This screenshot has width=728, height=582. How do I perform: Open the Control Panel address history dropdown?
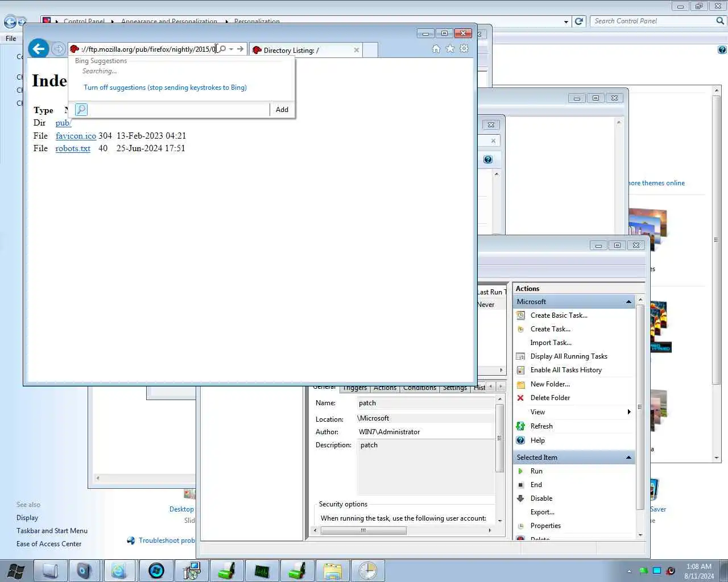tap(566, 22)
